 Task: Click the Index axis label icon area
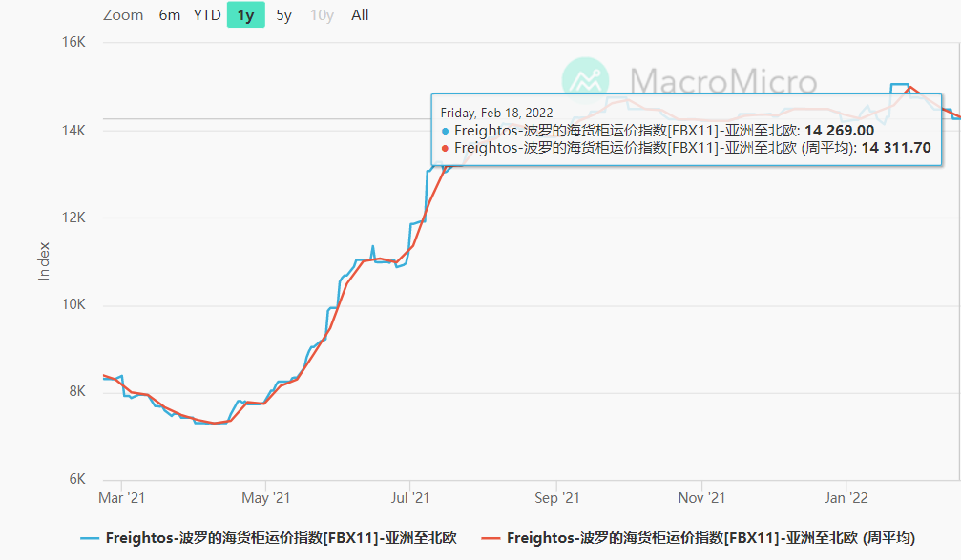pos(44,259)
